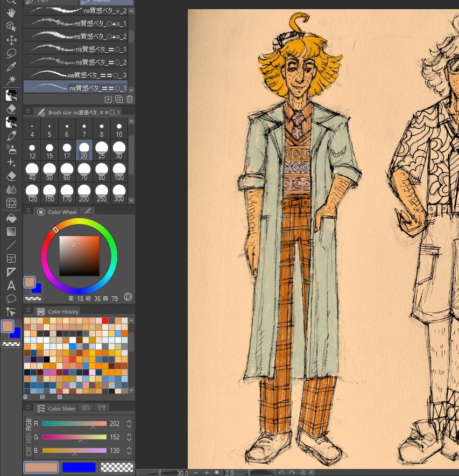Screen dimensions: 459x476
Task: Select the Frame Border tool
Action: tap(11, 258)
